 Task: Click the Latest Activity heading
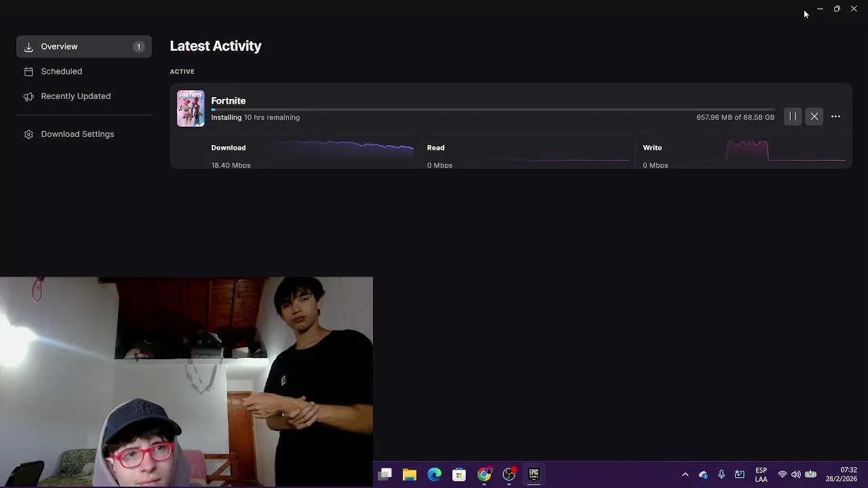(216, 46)
